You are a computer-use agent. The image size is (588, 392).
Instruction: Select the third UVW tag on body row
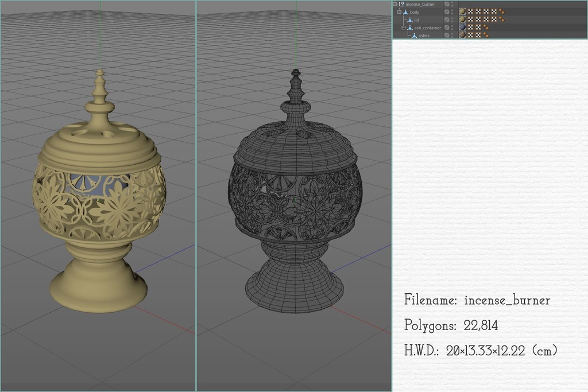(x=486, y=12)
